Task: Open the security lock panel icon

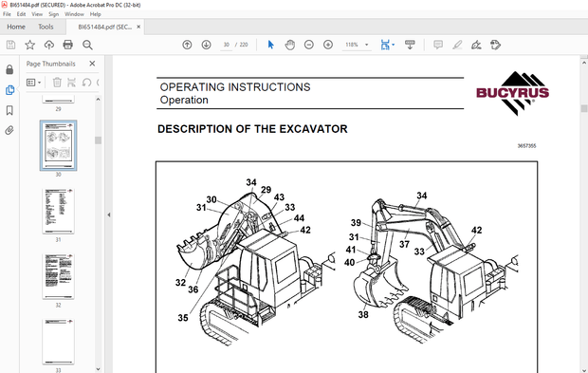Action: [x=9, y=69]
